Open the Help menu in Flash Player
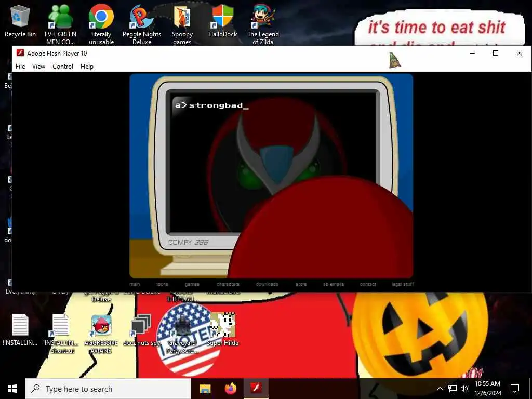 click(87, 66)
